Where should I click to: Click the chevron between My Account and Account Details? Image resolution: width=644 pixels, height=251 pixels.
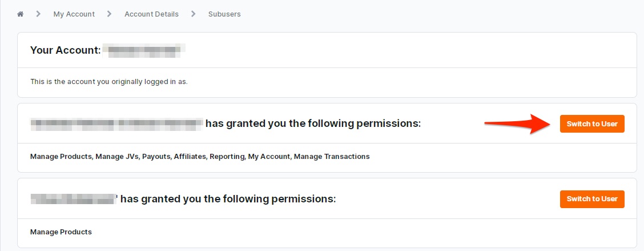pyautogui.click(x=109, y=14)
